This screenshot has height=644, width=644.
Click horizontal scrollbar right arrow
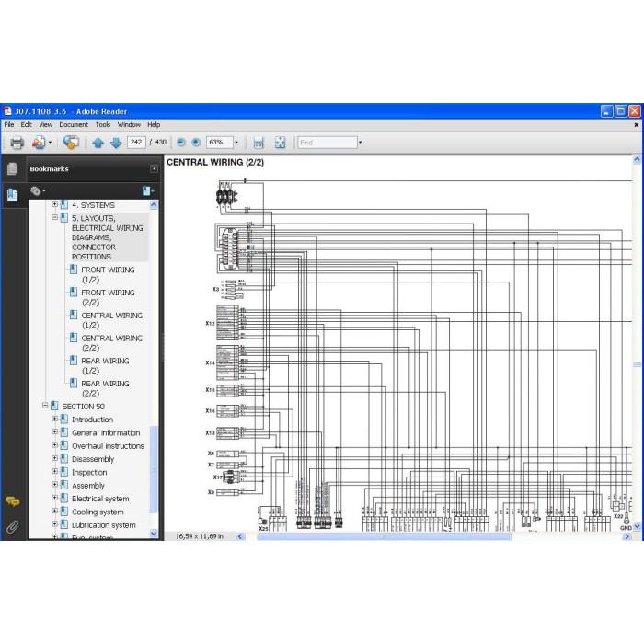(627, 536)
